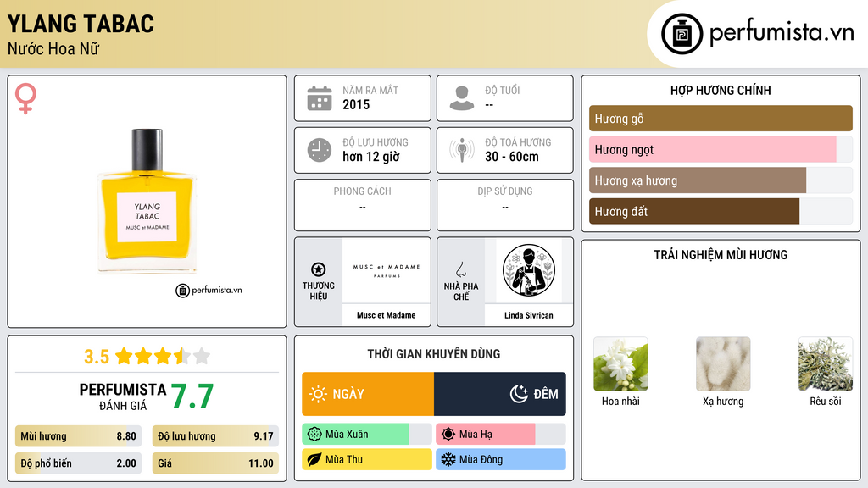Click the Musc et Madame brand logo image
The image size is (868, 488).
[387, 270]
